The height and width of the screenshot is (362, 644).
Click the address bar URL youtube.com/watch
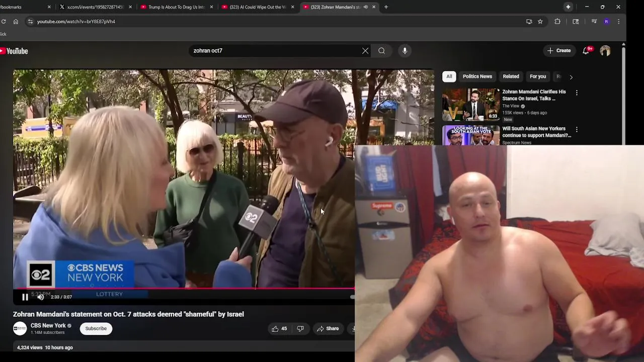[x=76, y=22]
